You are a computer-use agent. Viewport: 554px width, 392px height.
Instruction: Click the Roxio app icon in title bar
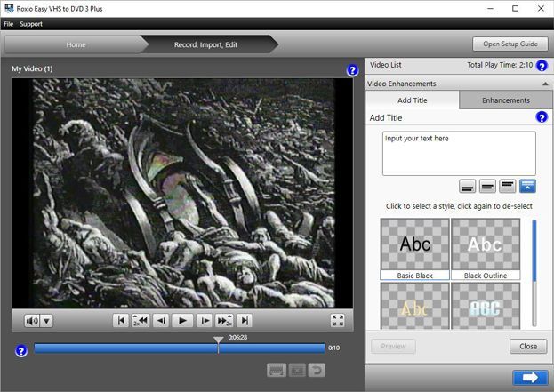tap(9, 8)
